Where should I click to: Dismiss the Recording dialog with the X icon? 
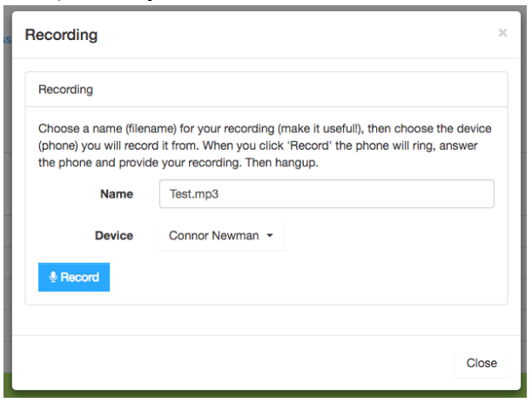(502, 33)
